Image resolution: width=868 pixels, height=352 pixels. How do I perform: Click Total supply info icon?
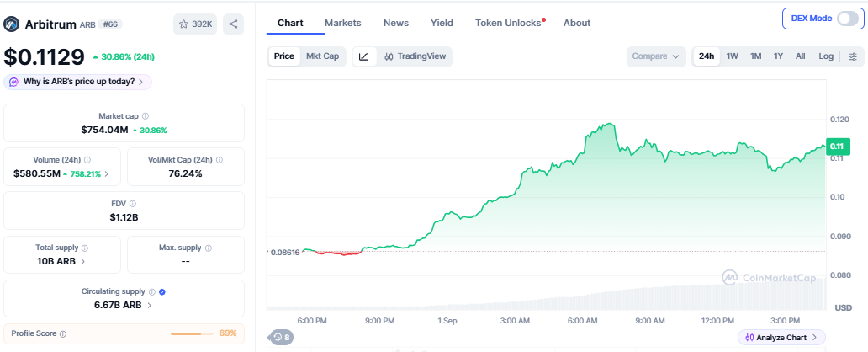click(85, 248)
